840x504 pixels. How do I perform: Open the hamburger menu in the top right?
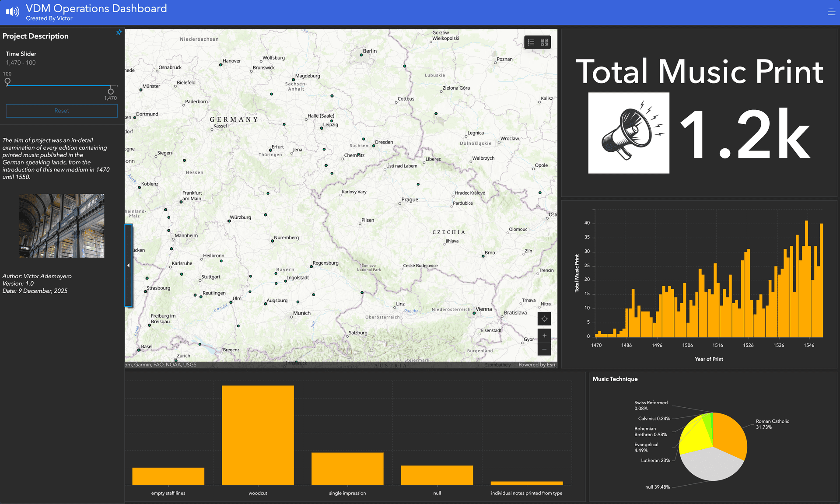(831, 12)
